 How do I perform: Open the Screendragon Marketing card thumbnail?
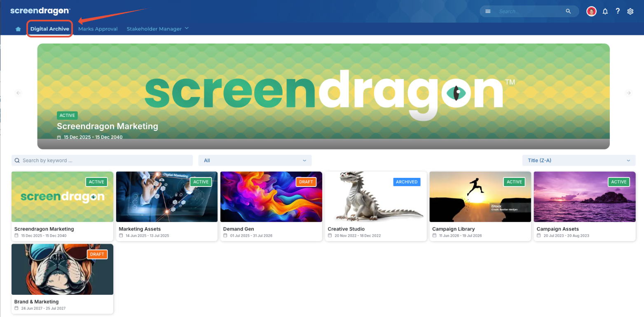tap(62, 197)
